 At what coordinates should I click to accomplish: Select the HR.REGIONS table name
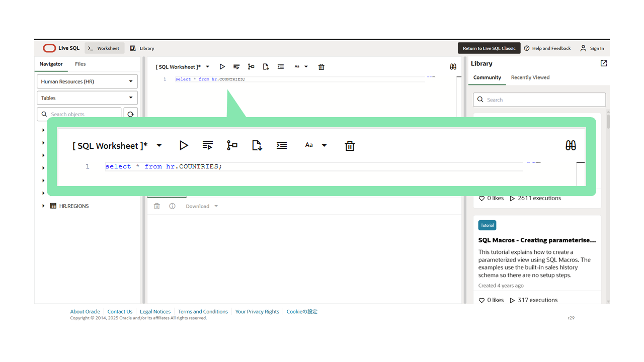74,206
